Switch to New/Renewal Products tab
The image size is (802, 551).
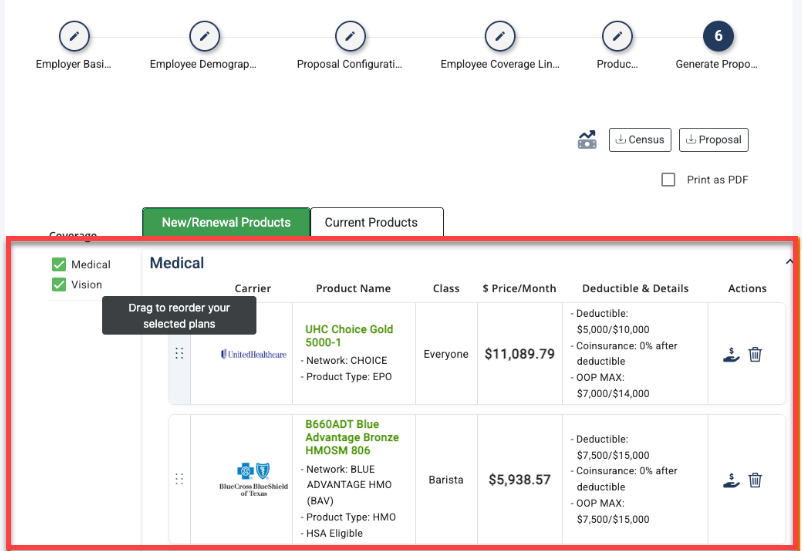point(226,222)
